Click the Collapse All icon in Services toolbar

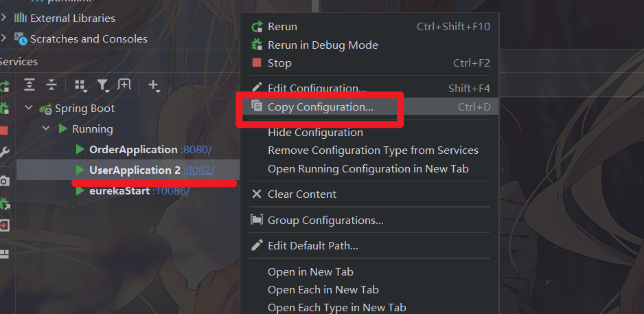pos(51,85)
